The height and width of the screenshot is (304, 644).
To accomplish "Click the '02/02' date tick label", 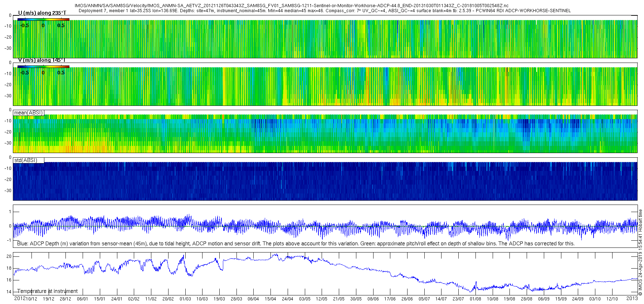I will pyautogui.click(x=134, y=299).
